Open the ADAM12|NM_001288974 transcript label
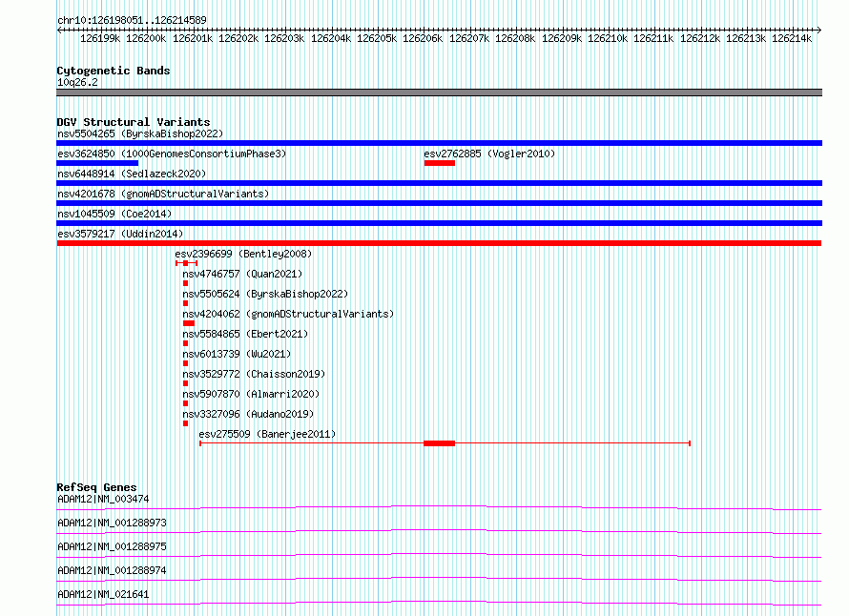 [x=112, y=570]
